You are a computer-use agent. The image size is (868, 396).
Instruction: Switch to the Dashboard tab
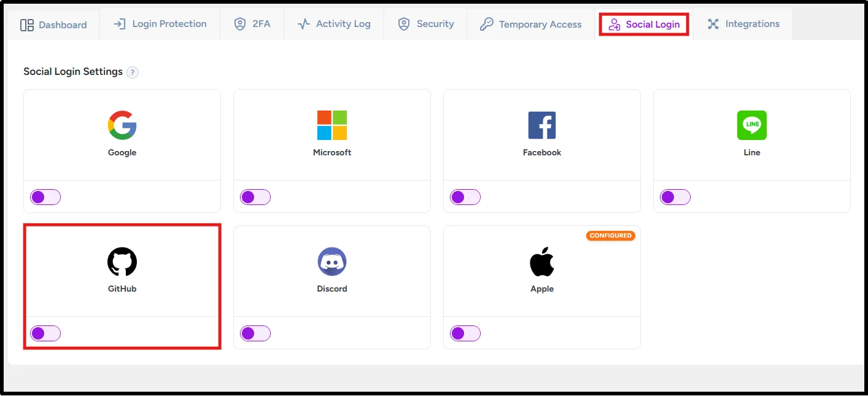pos(53,25)
